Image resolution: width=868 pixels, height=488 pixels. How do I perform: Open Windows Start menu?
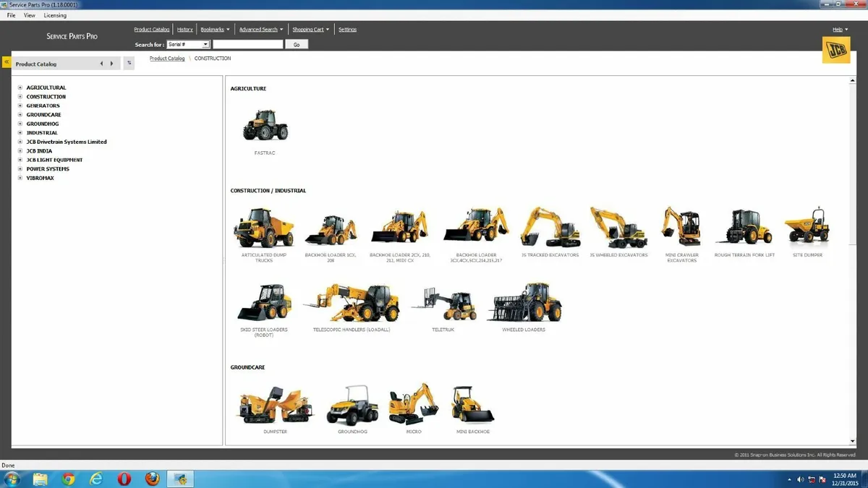12,479
